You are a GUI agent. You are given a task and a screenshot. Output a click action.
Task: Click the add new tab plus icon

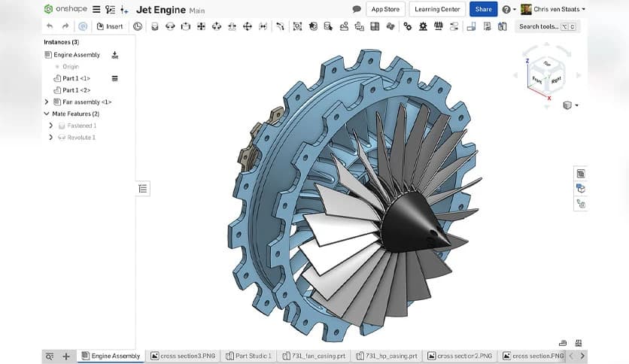coord(66,356)
